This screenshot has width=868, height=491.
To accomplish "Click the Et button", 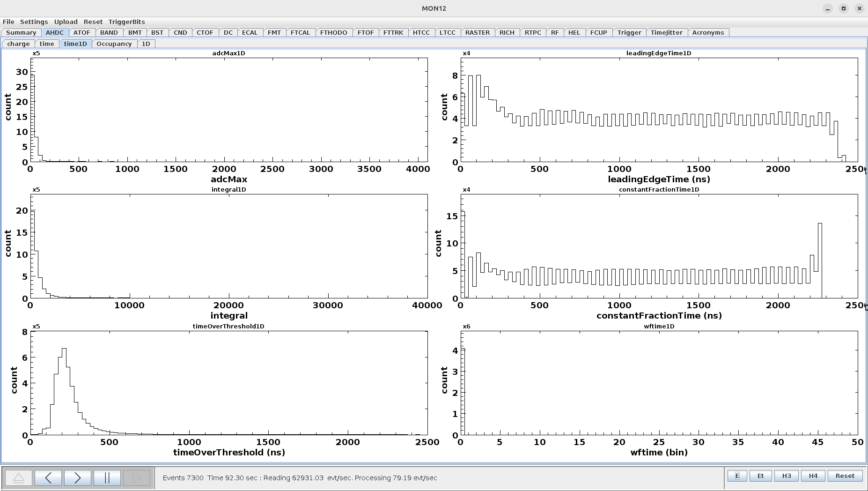I will pos(760,476).
